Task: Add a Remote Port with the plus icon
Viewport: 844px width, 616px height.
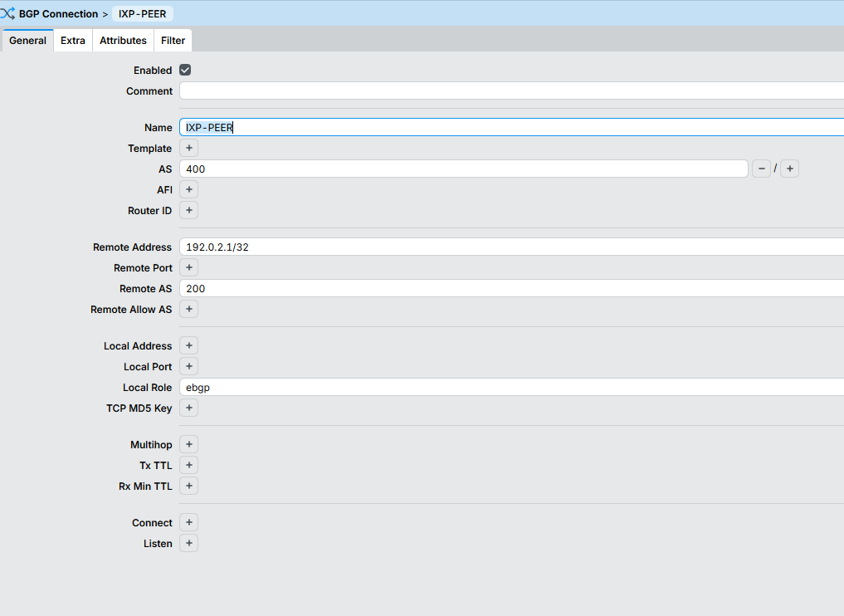Action: click(x=189, y=267)
